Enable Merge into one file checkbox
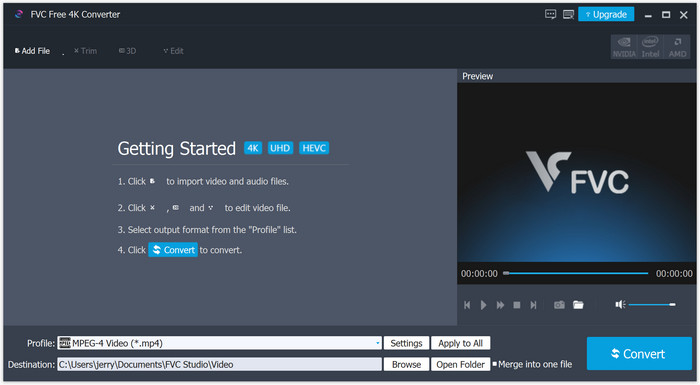Screen dimensions: 700x385 (x=495, y=364)
